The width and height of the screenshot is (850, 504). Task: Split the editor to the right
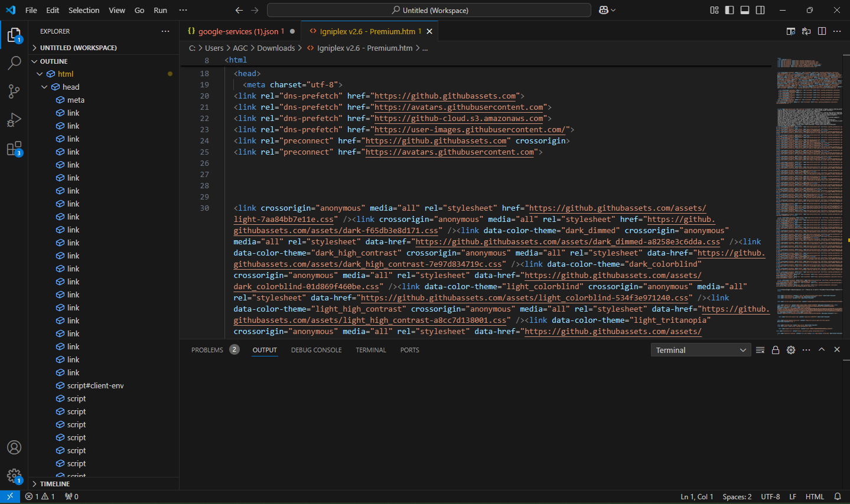coord(822,31)
